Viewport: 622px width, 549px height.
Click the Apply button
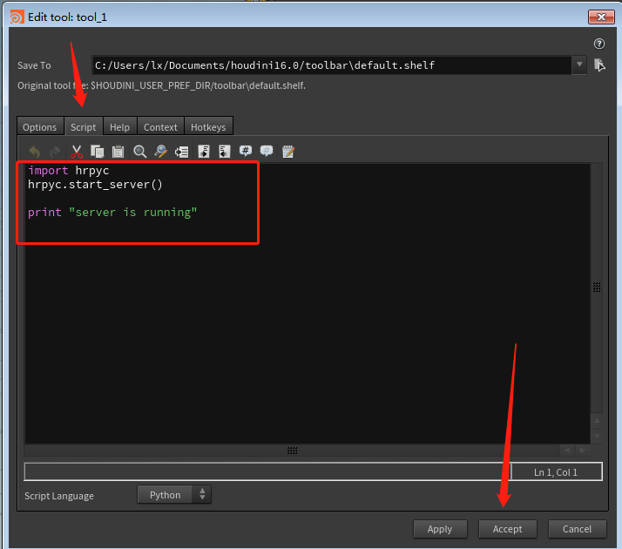pos(440,529)
